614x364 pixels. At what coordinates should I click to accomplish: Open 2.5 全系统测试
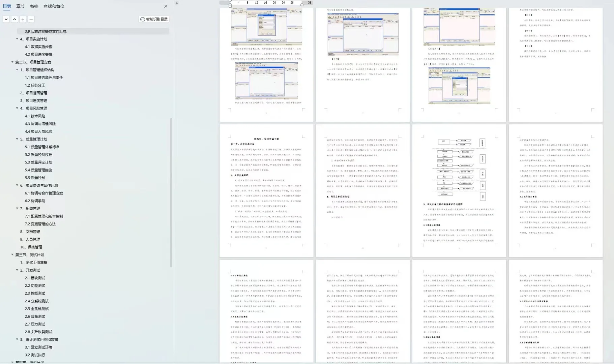point(37,309)
